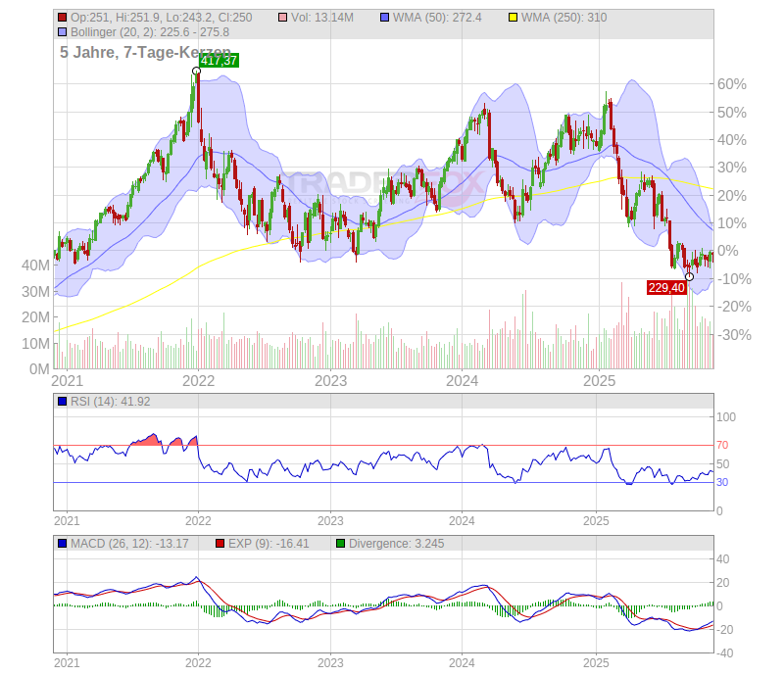Click the 2022 label on the main chart axis

click(x=199, y=381)
